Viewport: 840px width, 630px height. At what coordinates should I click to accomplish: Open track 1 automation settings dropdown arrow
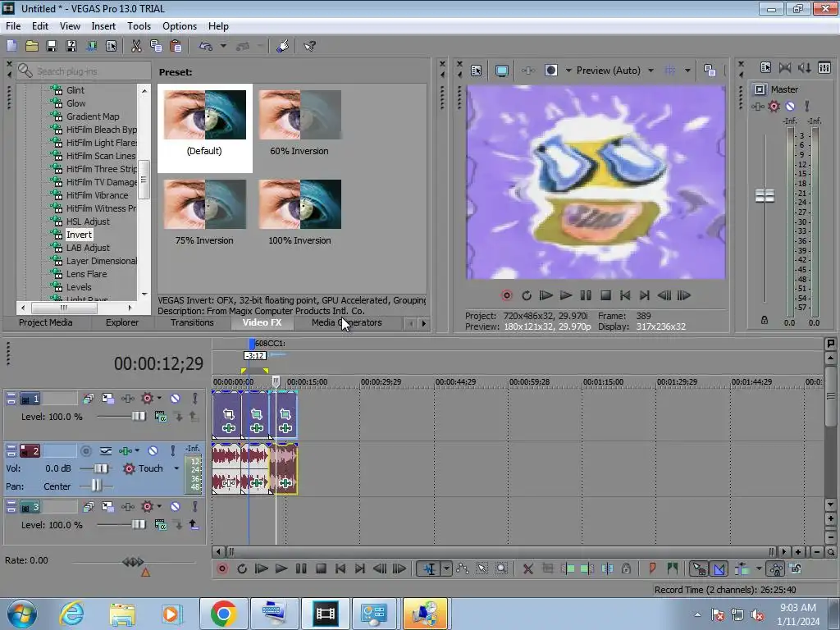159,399
